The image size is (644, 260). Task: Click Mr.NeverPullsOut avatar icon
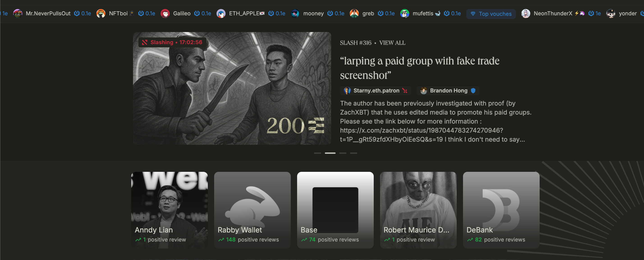18,14
